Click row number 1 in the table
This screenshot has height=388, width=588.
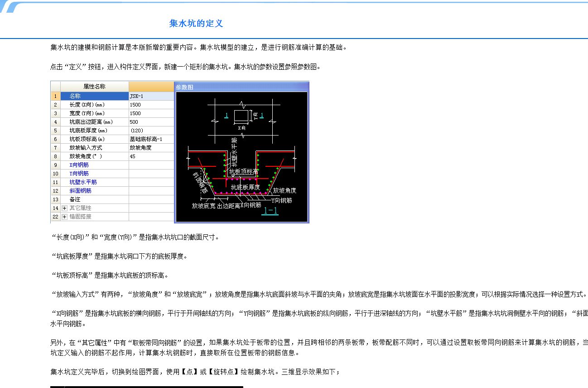click(x=55, y=96)
